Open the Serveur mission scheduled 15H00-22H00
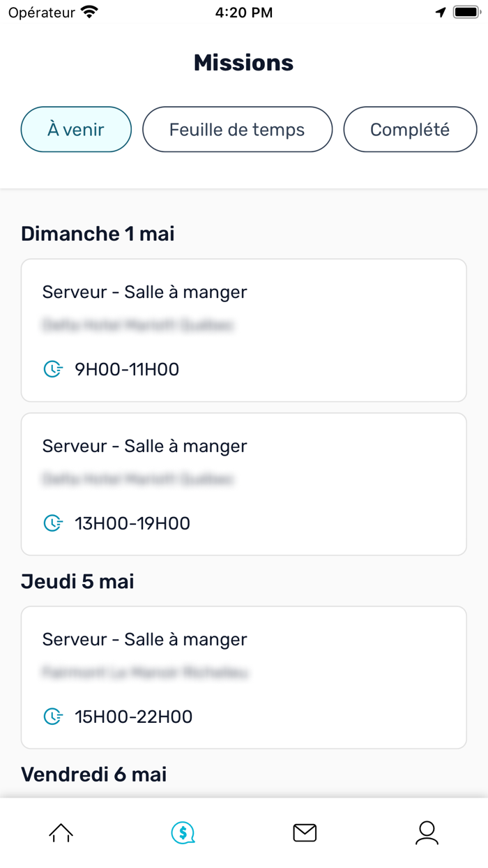The height and width of the screenshot is (868, 488). tap(243, 676)
